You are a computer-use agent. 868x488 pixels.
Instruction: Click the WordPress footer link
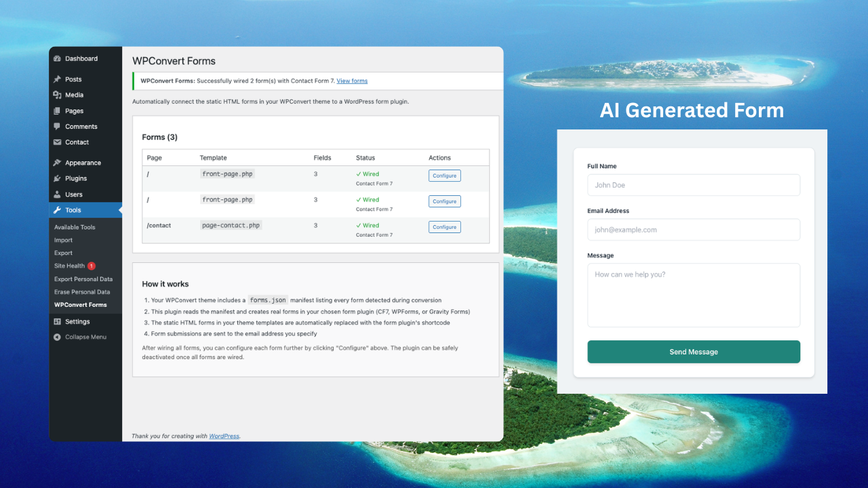click(x=224, y=436)
